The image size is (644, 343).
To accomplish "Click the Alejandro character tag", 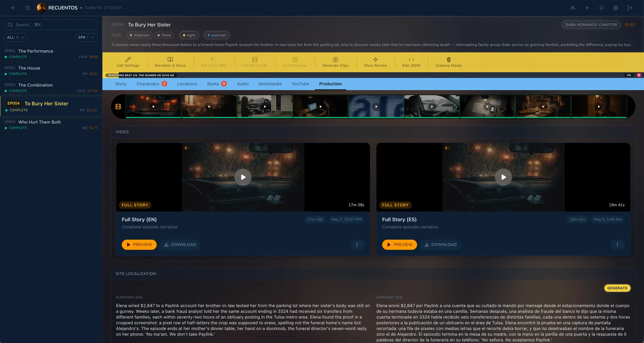I will pyautogui.click(x=140, y=35).
